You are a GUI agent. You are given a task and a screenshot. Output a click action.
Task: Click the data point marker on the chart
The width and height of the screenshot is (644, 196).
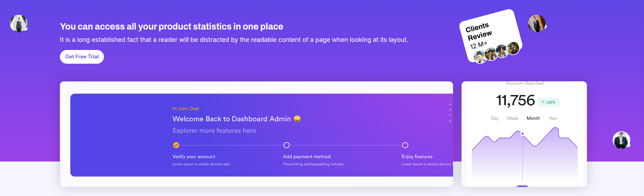522,134
